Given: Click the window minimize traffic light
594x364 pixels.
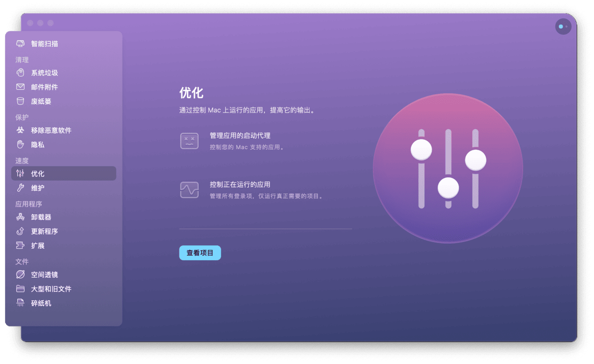Looking at the screenshot, I should click(40, 23).
